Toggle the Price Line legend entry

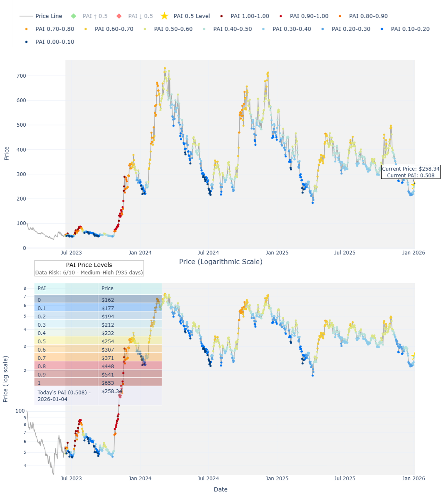(48, 16)
